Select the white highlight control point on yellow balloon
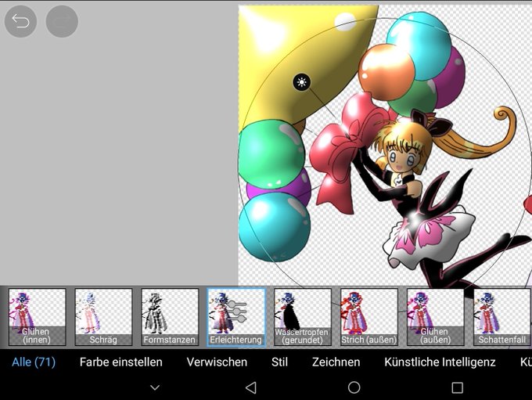 (x=345, y=22)
